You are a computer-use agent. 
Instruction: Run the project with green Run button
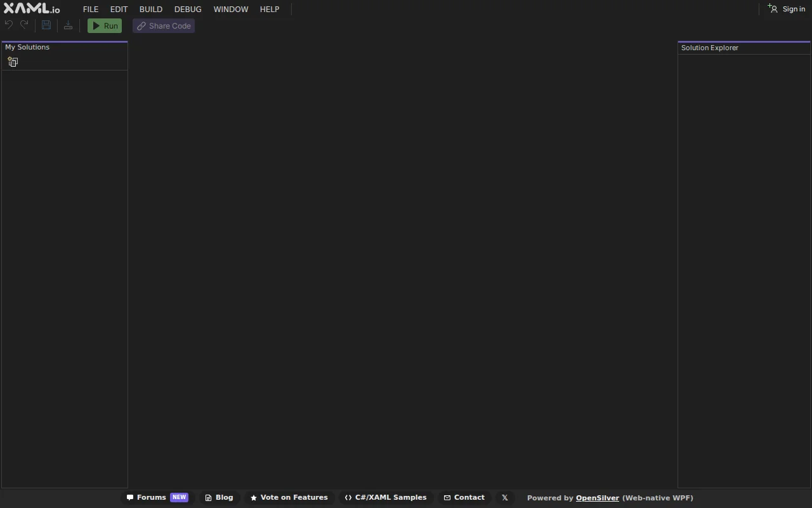point(105,26)
